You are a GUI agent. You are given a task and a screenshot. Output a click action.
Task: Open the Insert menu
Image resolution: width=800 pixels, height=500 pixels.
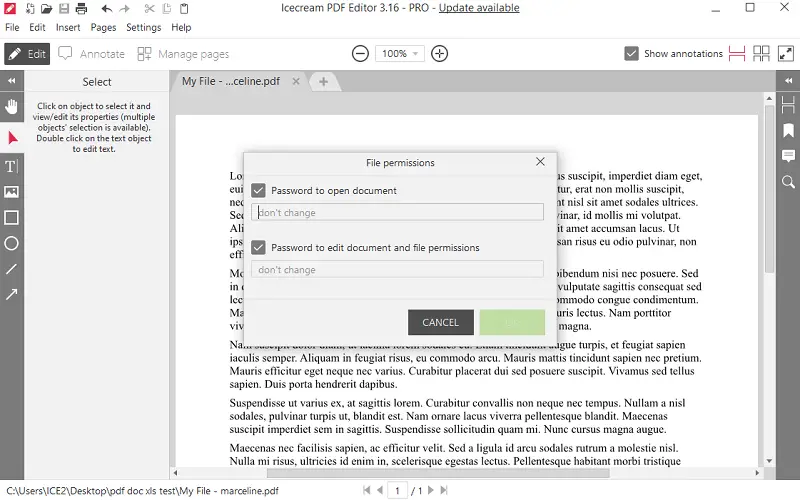click(x=68, y=27)
